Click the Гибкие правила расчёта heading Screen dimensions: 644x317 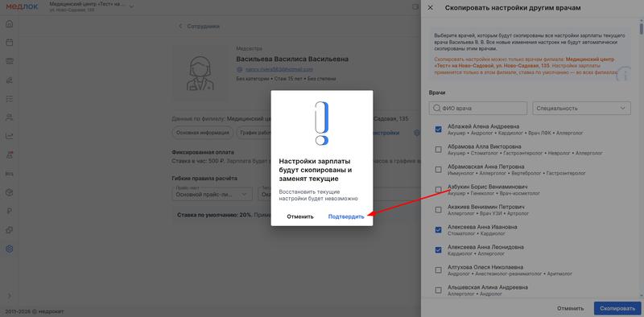coord(204,178)
